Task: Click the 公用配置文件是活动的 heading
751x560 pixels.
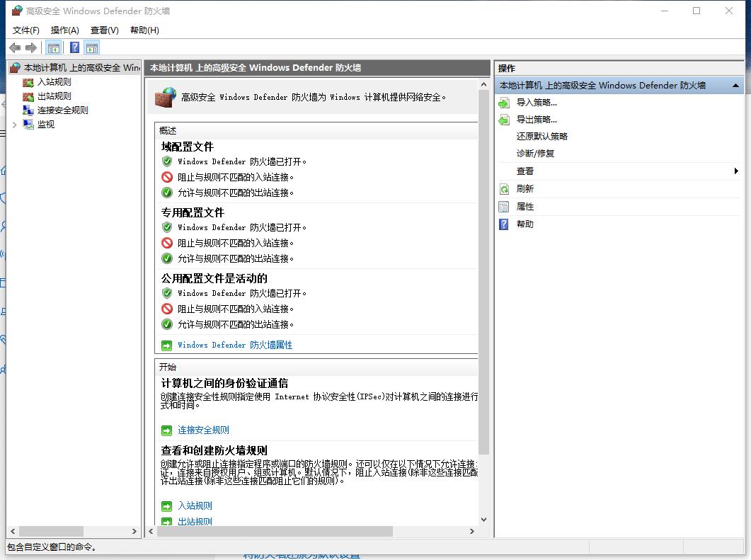Action: [214, 278]
